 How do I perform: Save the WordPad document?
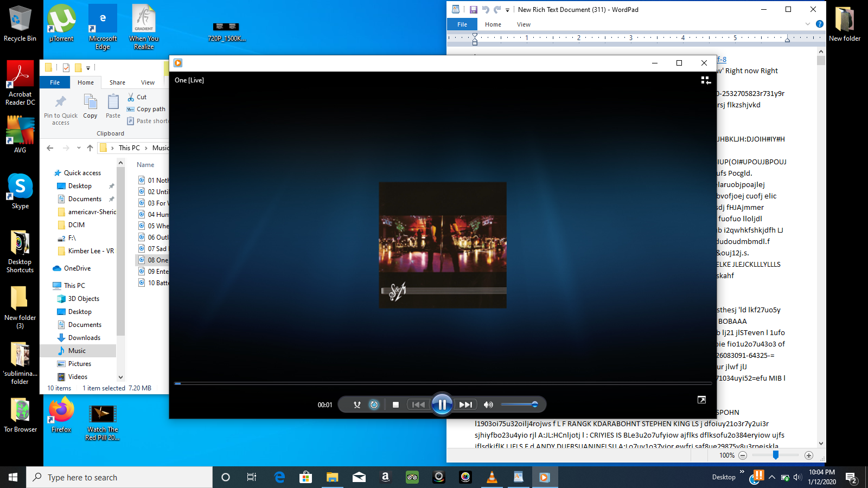click(x=473, y=9)
